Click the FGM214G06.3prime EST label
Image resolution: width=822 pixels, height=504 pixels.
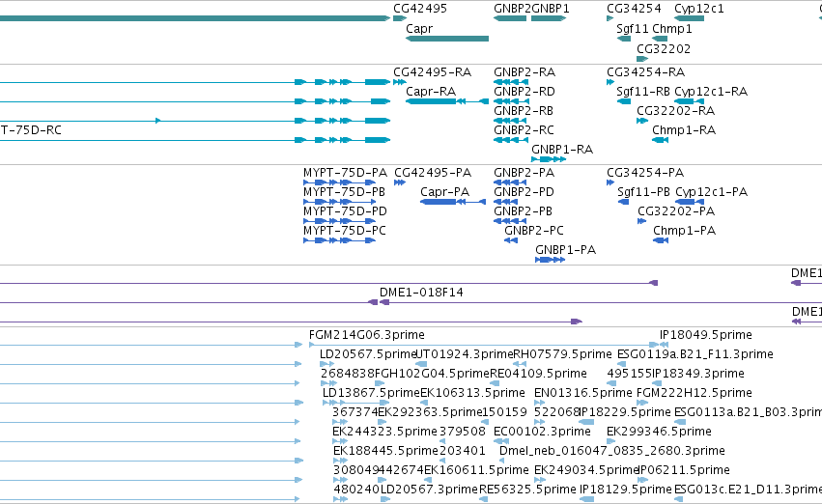click(366, 335)
